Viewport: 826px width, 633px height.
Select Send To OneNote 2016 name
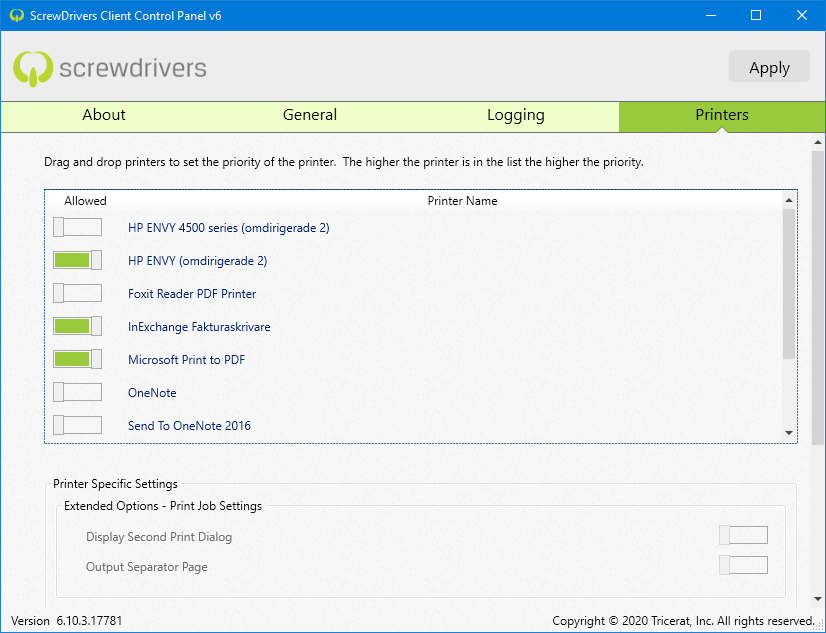pos(189,426)
